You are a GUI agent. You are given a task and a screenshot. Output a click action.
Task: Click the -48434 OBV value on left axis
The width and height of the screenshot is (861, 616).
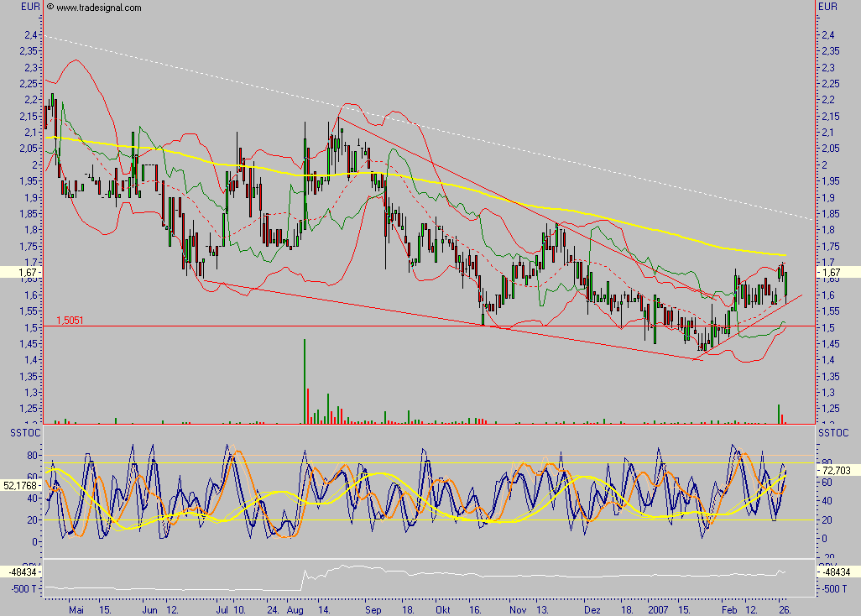tap(22, 572)
